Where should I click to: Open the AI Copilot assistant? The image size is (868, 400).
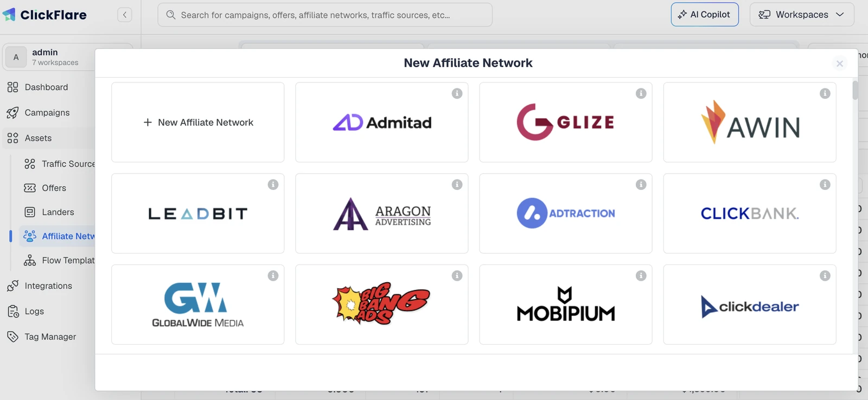tap(705, 15)
